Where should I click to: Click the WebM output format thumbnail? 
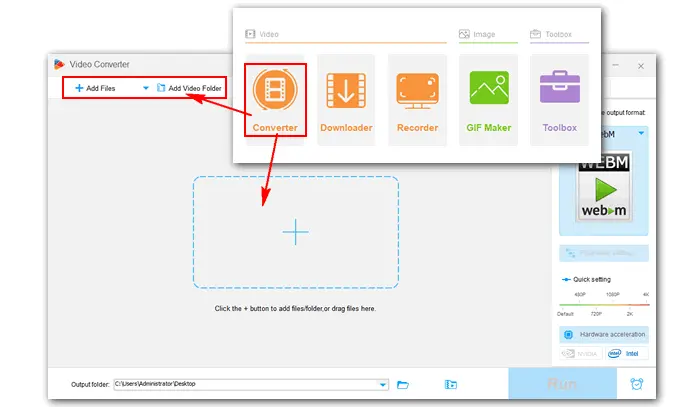point(604,187)
